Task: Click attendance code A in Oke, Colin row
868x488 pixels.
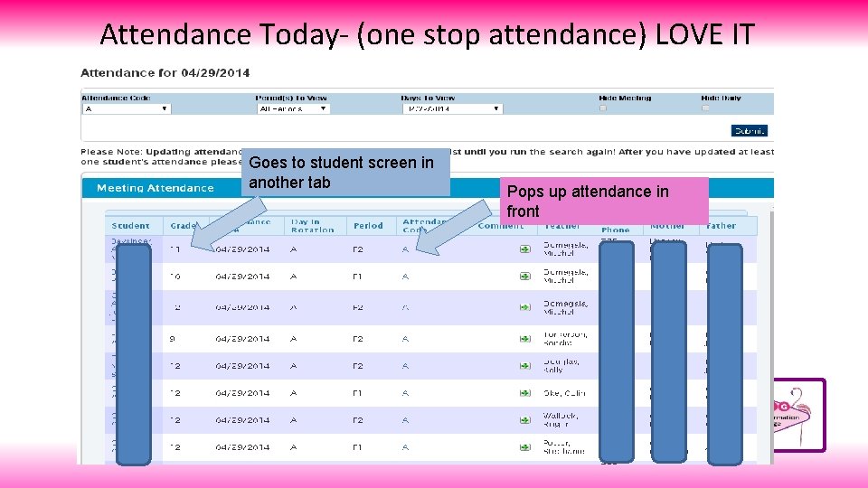Action: [405, 393]
